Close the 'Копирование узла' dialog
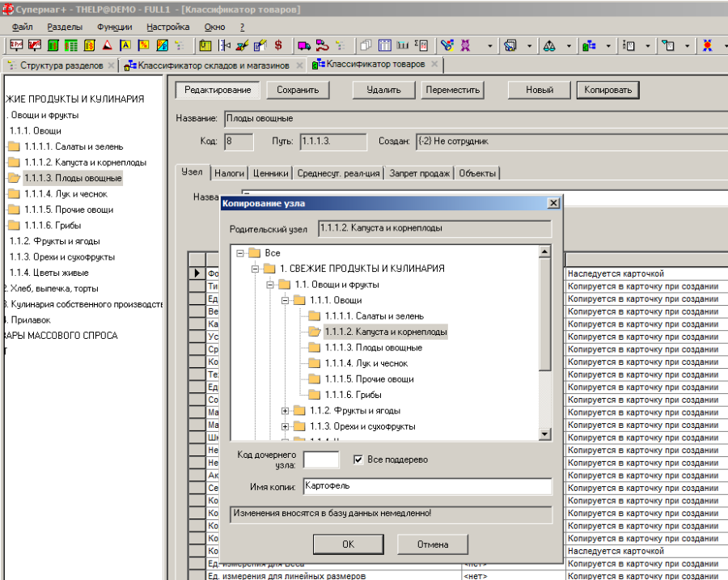728x580 pixels. 553,203
